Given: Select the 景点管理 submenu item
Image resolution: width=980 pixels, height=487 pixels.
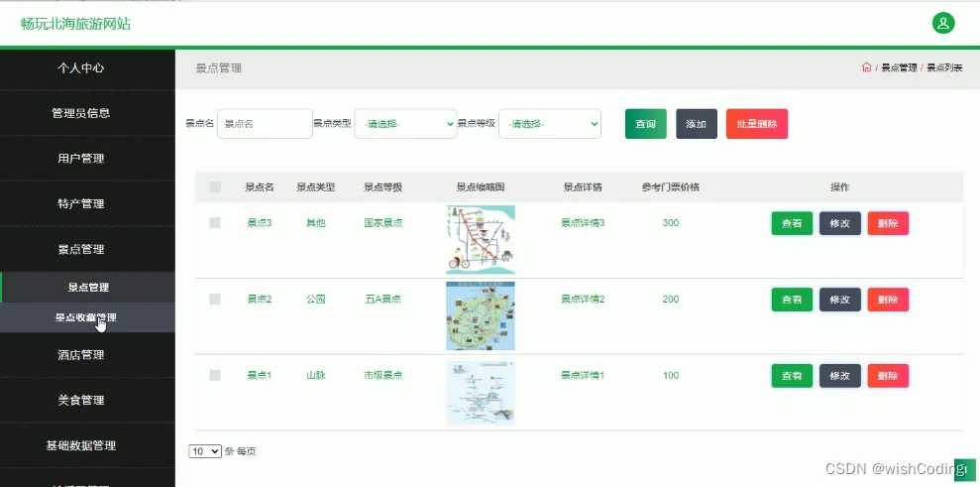Looking at the screenshot, I should (x=88, y=288).
